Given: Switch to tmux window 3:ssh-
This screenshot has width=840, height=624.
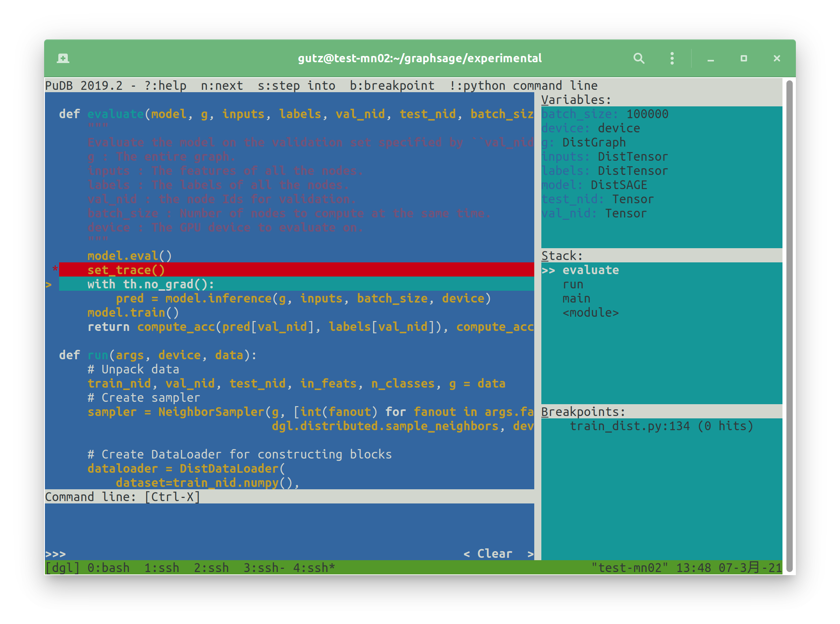Looking at the screenshot, I should (x=264, y=568).
